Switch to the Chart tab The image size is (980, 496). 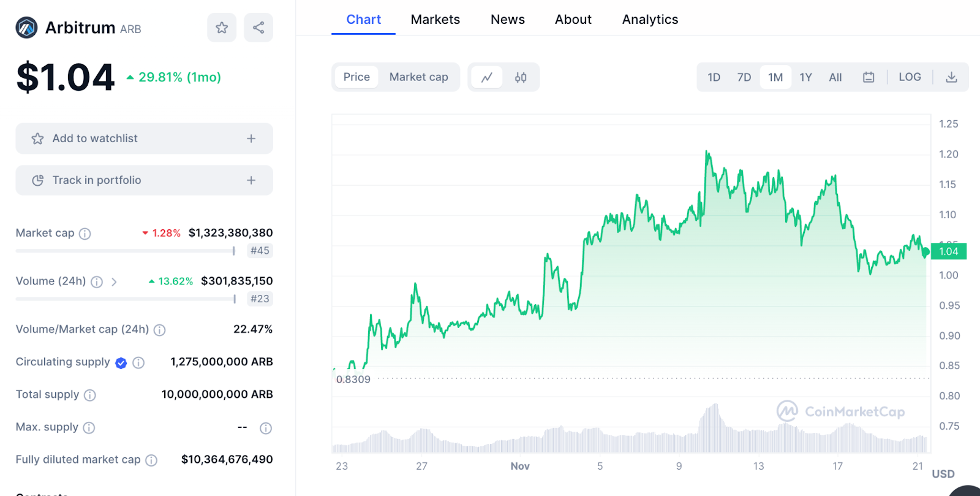click(364, 20)
